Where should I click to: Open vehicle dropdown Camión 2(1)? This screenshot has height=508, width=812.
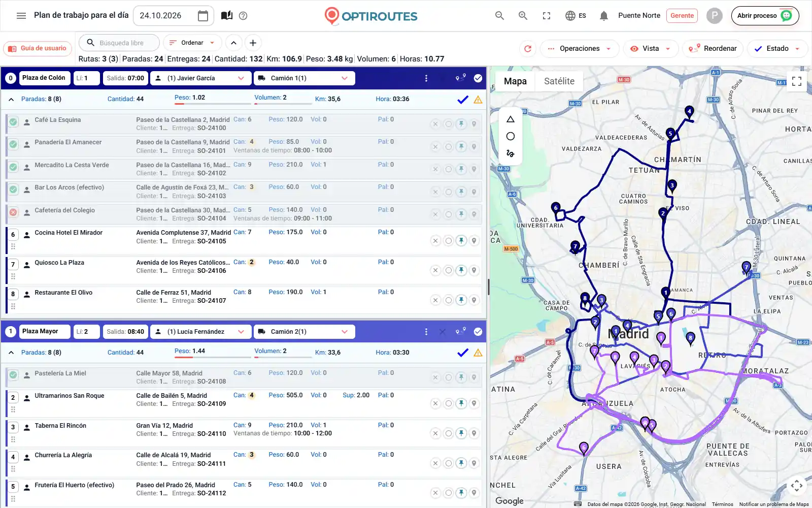(304, 332)
